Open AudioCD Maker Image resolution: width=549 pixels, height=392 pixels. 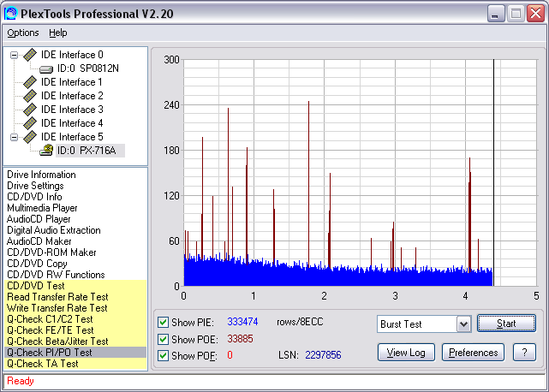(x=39, y=241)
